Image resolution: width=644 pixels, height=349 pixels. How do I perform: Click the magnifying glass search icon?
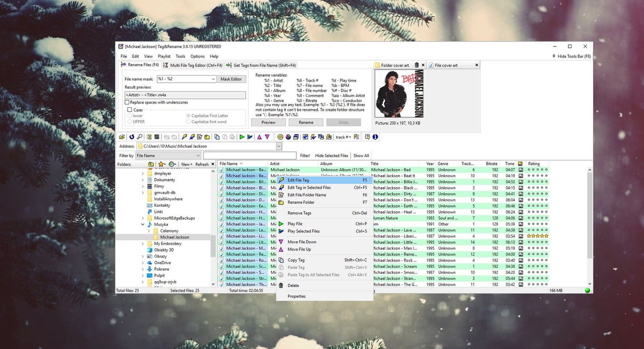click(140, 137)
